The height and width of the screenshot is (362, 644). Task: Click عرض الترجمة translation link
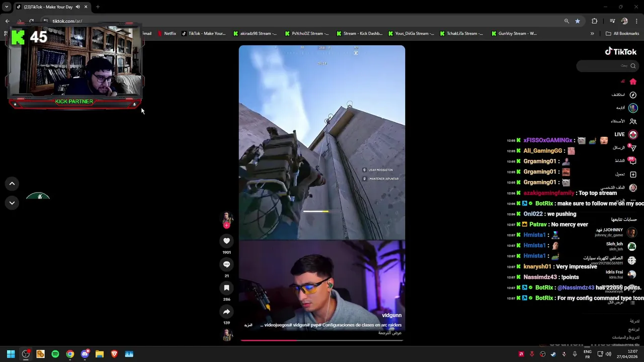click(x=390, y=333)
